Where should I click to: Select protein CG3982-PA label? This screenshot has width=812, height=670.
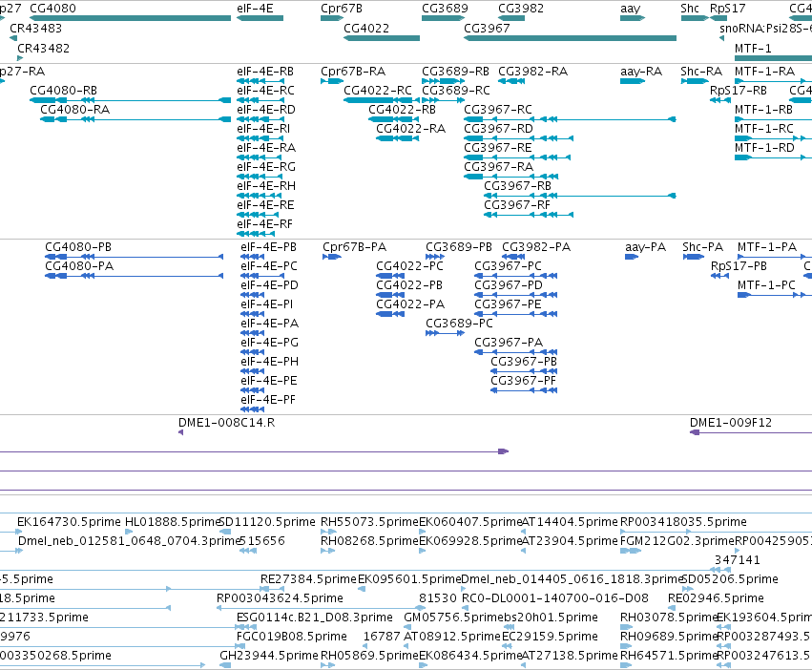[x=536, y=246]
